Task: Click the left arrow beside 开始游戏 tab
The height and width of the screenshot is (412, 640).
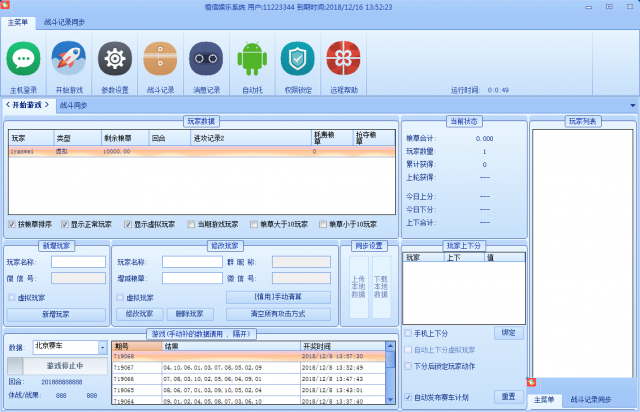Action: (x=7, y=104)
